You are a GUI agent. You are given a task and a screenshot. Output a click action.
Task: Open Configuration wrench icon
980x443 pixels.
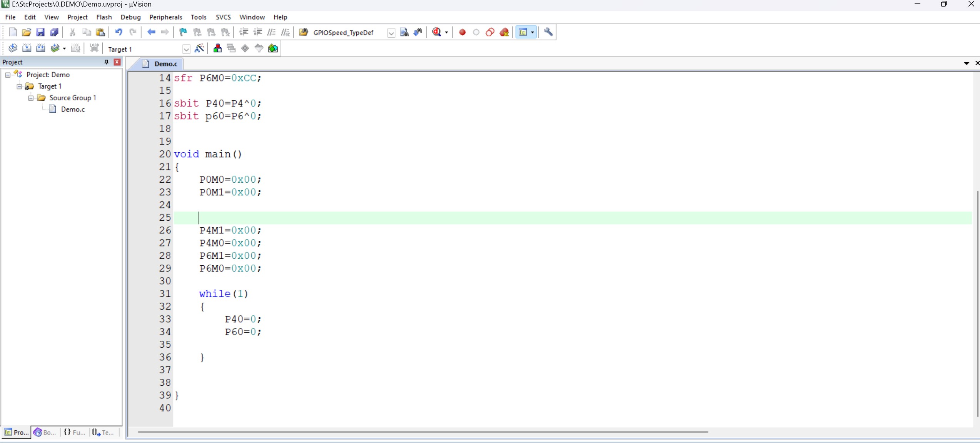tap(549, 32)
